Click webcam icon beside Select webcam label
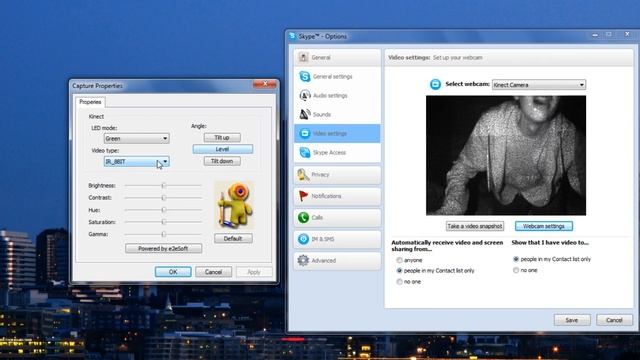Image resolution: width=640 pixels, height=360 pixels. coord(436,84)
